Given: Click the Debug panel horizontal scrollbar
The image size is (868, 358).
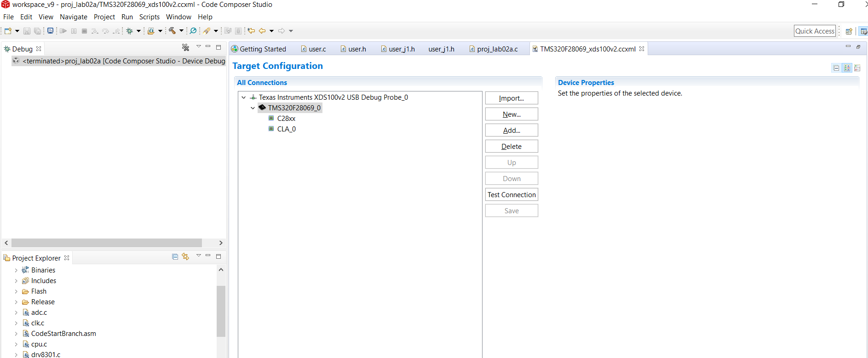Looking at the screenshot, I should 107,243.
